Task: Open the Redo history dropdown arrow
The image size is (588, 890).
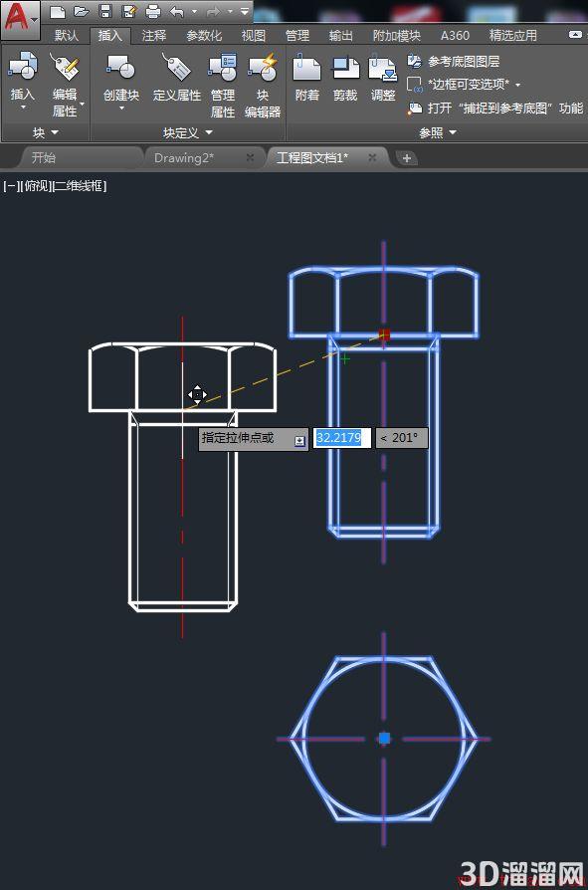Action: tap(230, 11)
